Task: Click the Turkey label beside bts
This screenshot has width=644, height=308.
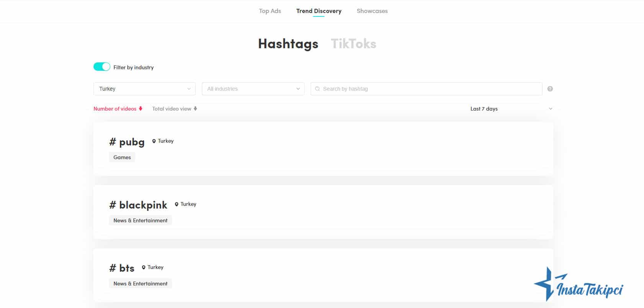Action: (155, 267)
